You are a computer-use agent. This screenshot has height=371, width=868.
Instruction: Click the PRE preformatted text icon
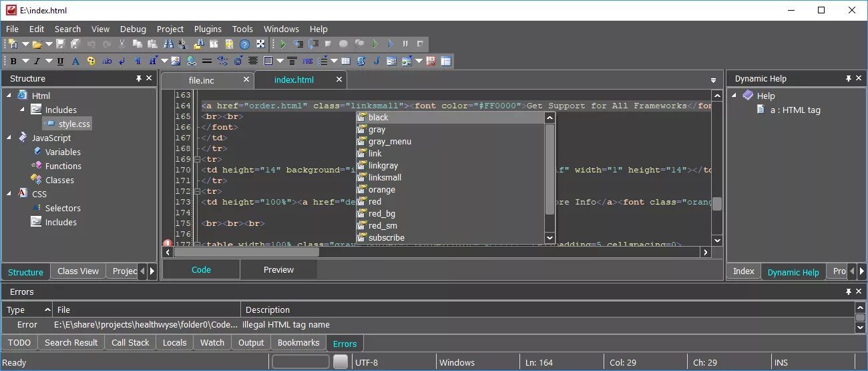[307, 61]
